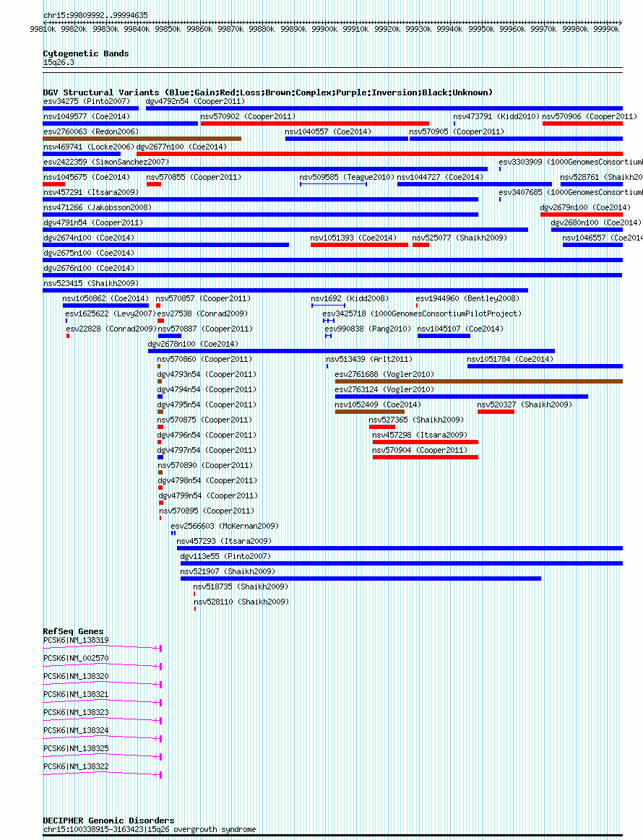Screen dimensions: 643x840
Task: Select the nsv1049577 (Coe2014) label
Action: click(x=86, y=116)
